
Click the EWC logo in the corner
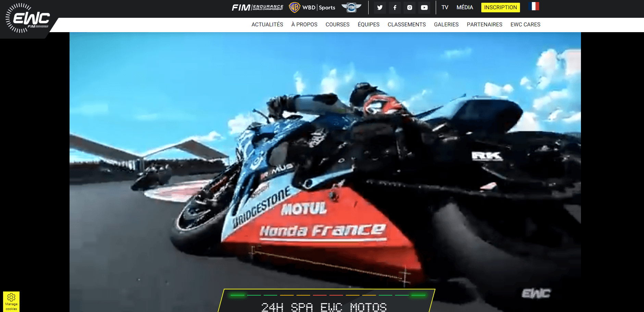[28, 18]
